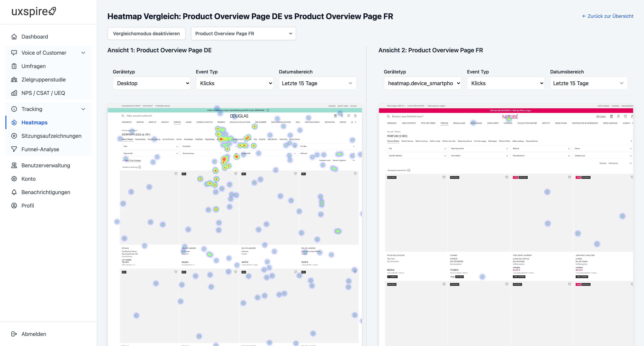Click the Douglas heatmap shopping bag icon
The width and height of the screenshot is (644, 346).
pyautogui.click(x=355, y=116)
